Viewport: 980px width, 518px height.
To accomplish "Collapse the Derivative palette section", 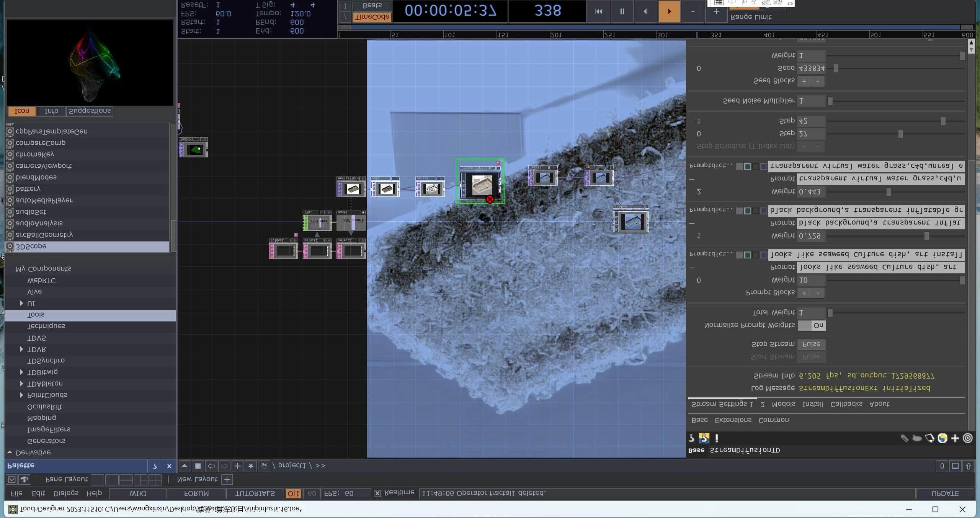I will pos(10,452).
